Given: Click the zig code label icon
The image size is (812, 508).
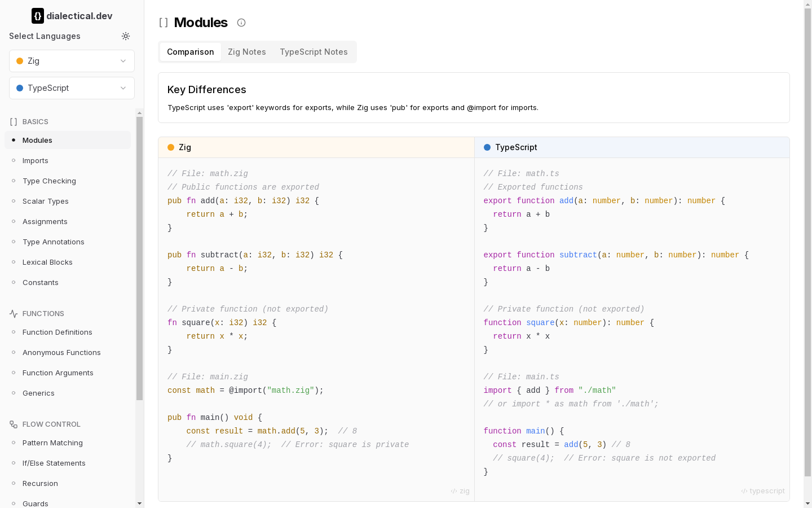Looking at the screenshot, I should 454,491.
